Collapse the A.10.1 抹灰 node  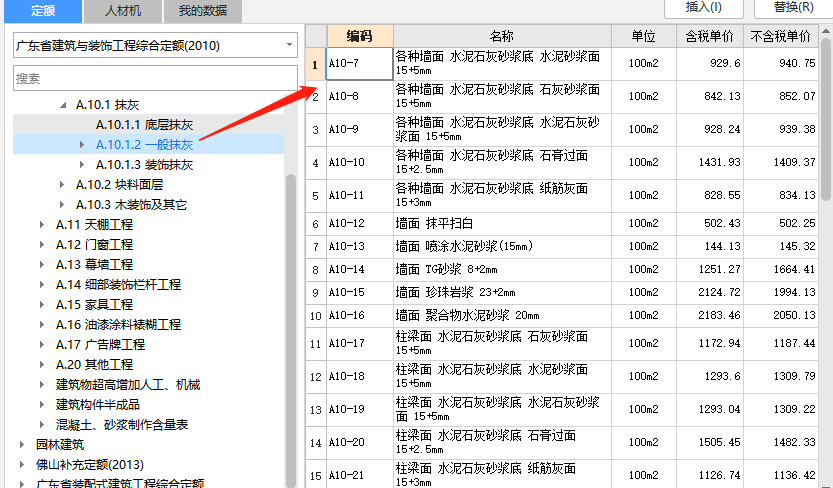[x=63, y=105]
